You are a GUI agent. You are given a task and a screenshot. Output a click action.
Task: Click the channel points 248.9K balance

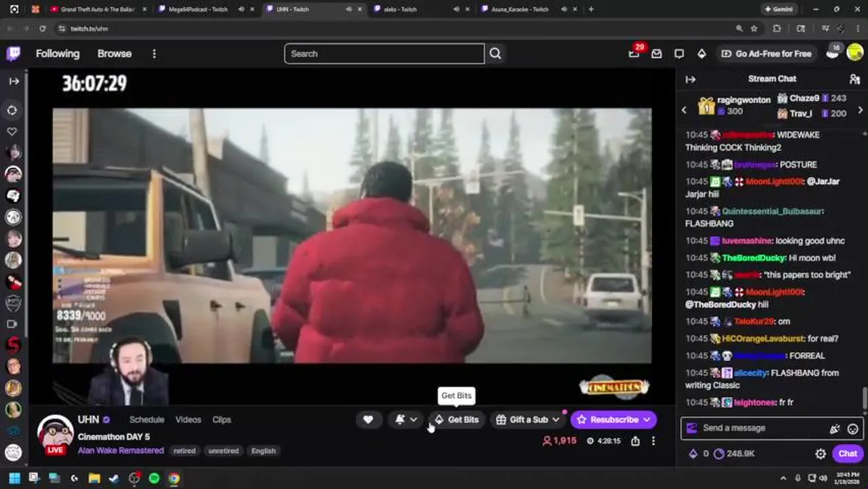734,454
